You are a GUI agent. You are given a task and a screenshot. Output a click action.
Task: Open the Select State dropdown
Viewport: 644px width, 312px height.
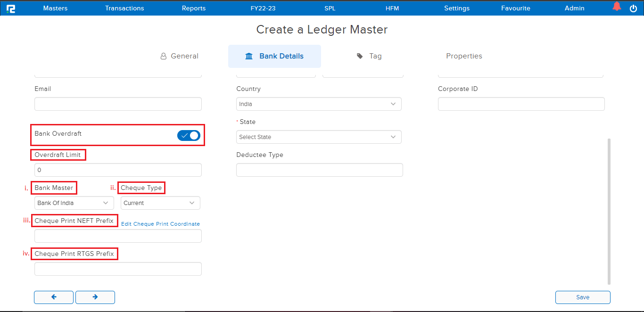(319, 137)
